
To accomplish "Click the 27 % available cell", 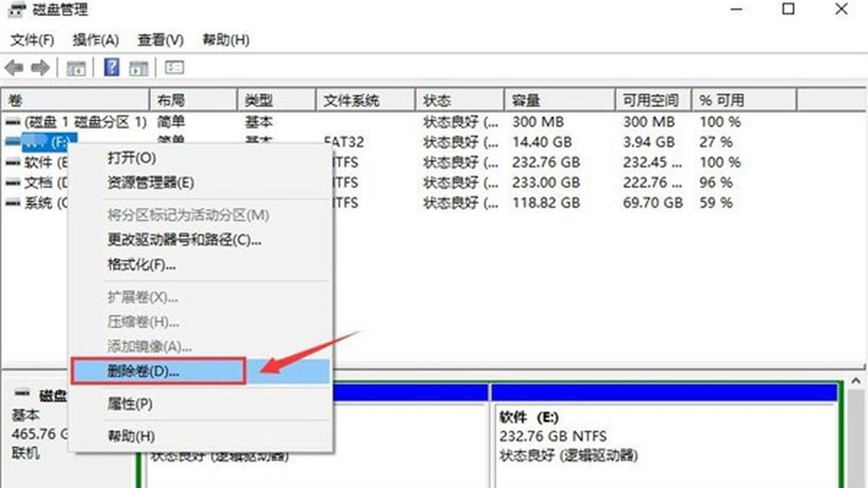I will tap(716, 142).
